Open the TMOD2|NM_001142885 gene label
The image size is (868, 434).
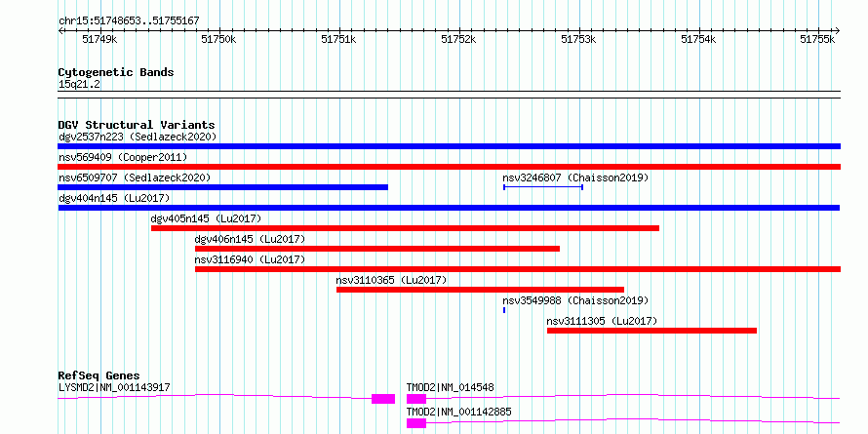click(x=459, y=412)
